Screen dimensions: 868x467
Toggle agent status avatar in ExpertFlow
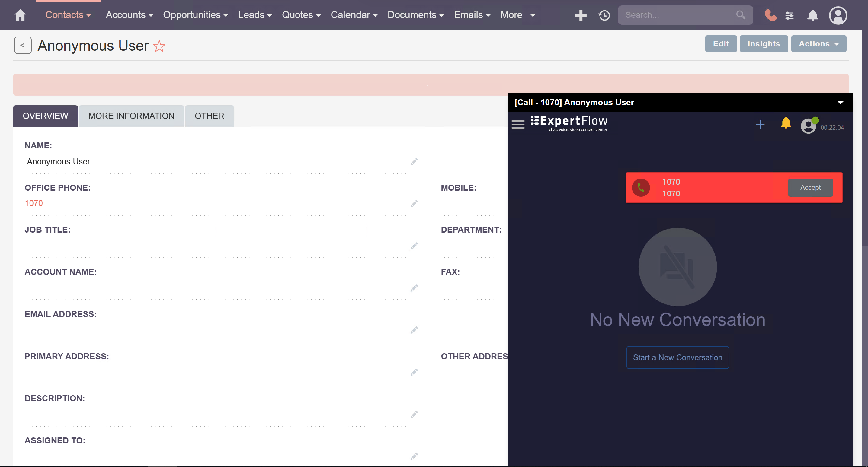pyautogui.click(x=809, y=126)
